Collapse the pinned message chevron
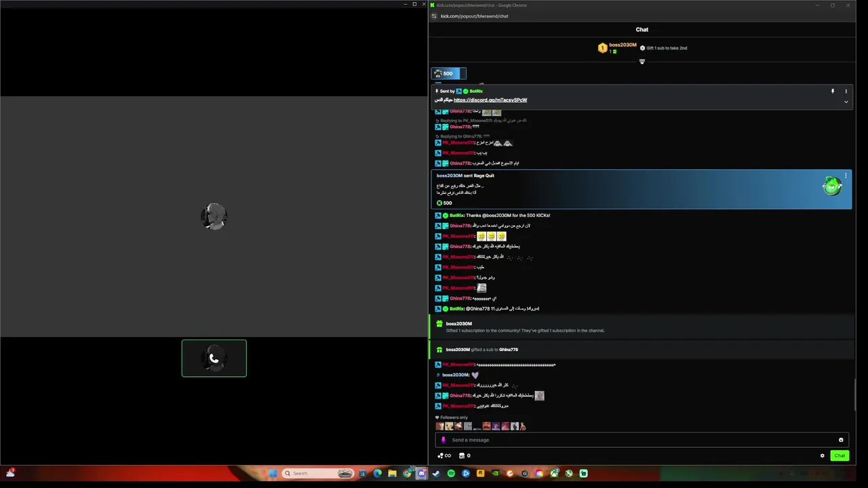 pos(846,102)
